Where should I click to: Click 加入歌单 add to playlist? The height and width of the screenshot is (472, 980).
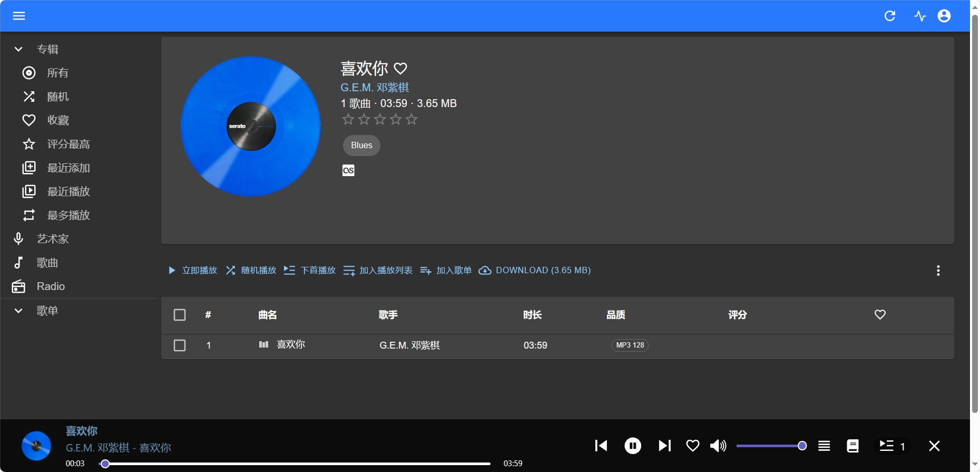tap(446, 271)
